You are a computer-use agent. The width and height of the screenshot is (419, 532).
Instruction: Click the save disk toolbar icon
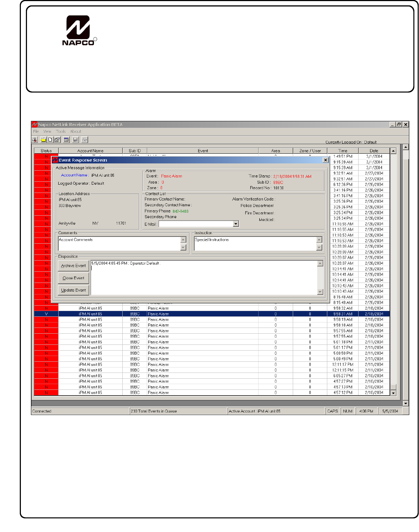pos(76,140)
